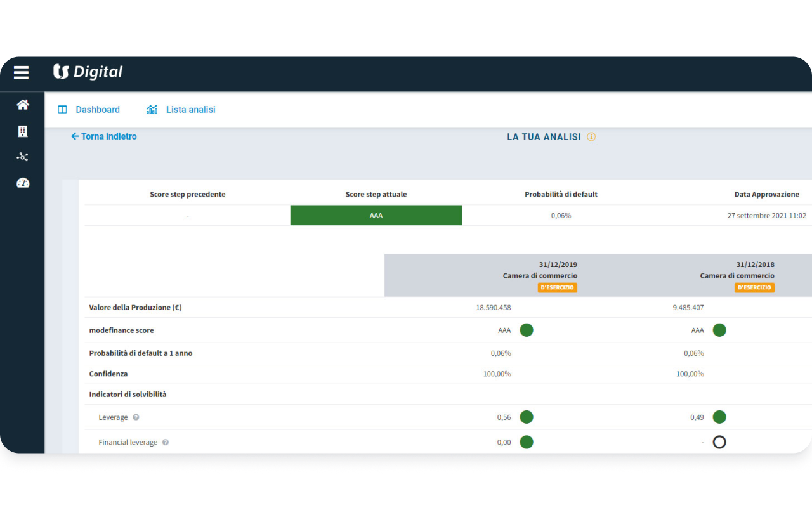Click the 9.485.407 value
This screenshot has width=812, height=510.
point(688,308)
